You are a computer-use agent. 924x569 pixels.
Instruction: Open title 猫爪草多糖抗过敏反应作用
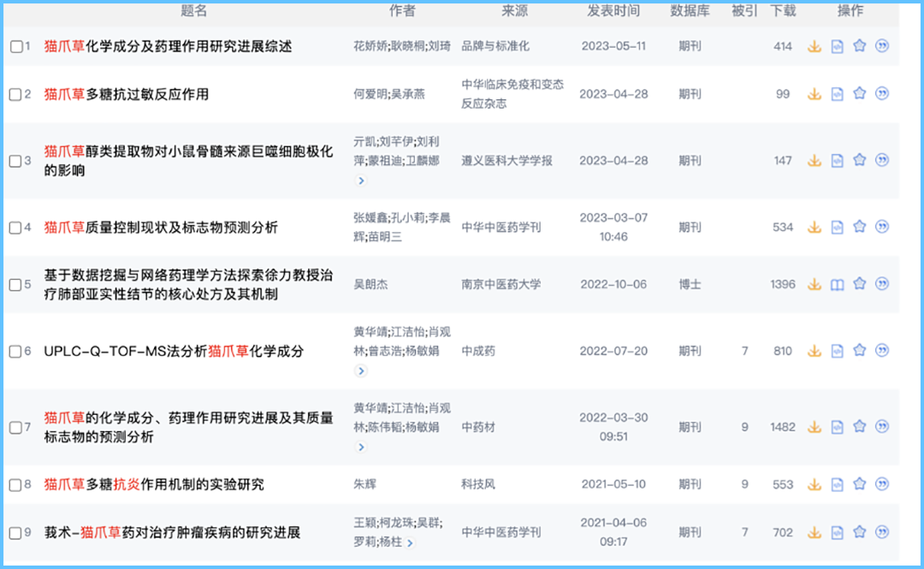click(x=126, y=94)
